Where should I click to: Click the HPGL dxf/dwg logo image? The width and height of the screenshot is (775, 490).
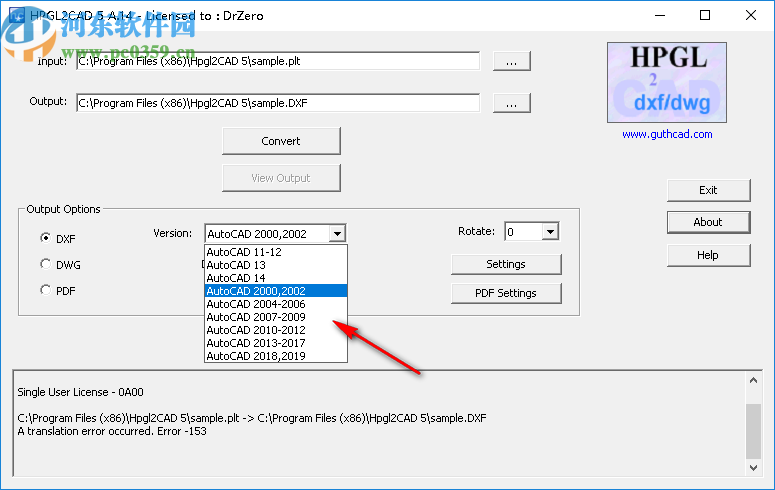click(667, 82)
